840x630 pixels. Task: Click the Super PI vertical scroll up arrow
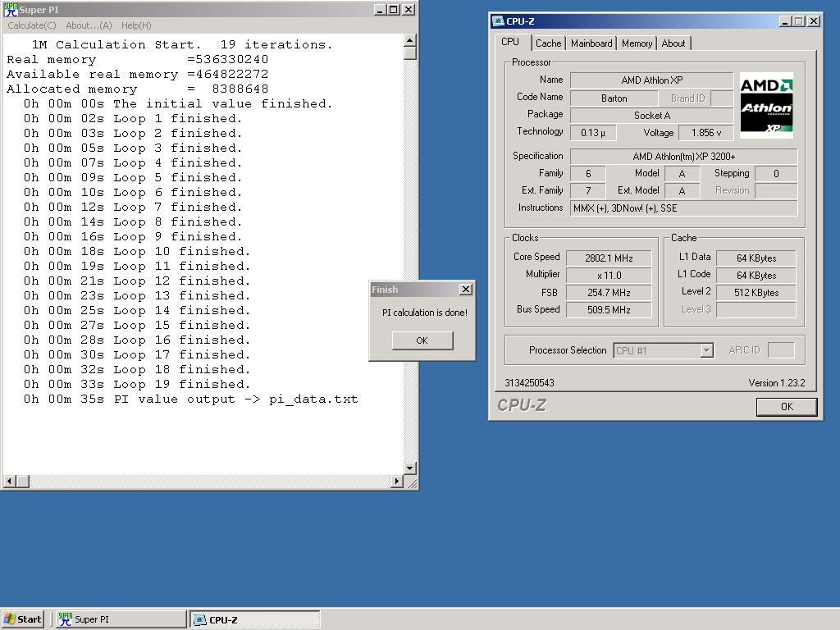pyautogui.click(x=410, y=40)
